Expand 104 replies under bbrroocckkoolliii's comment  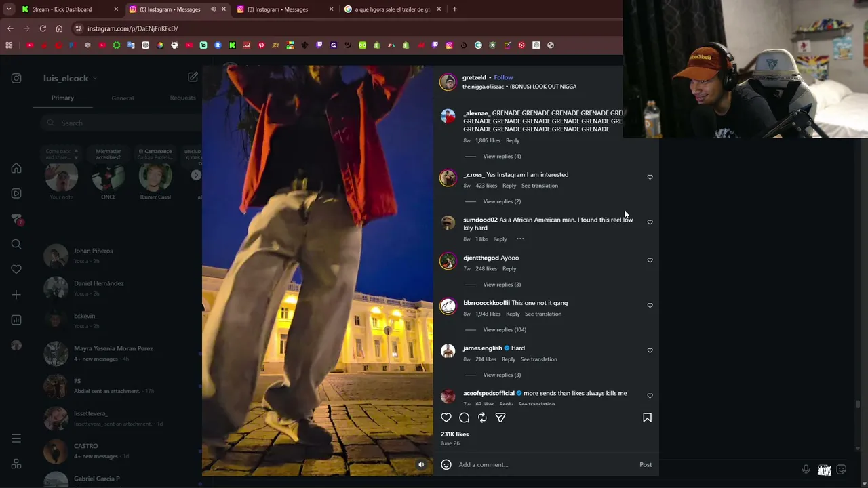[x=505, y=330]
